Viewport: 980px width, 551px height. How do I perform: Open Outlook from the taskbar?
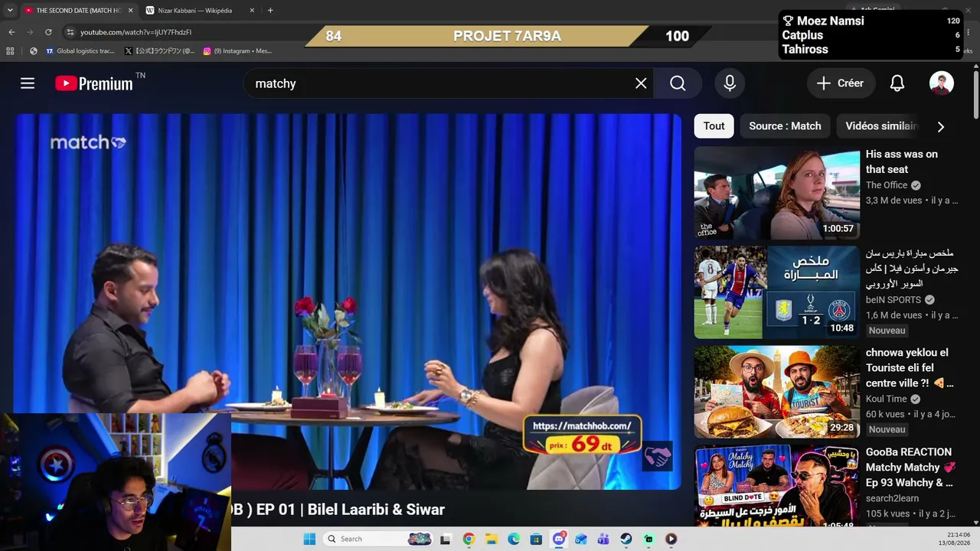tap(581, 539)
